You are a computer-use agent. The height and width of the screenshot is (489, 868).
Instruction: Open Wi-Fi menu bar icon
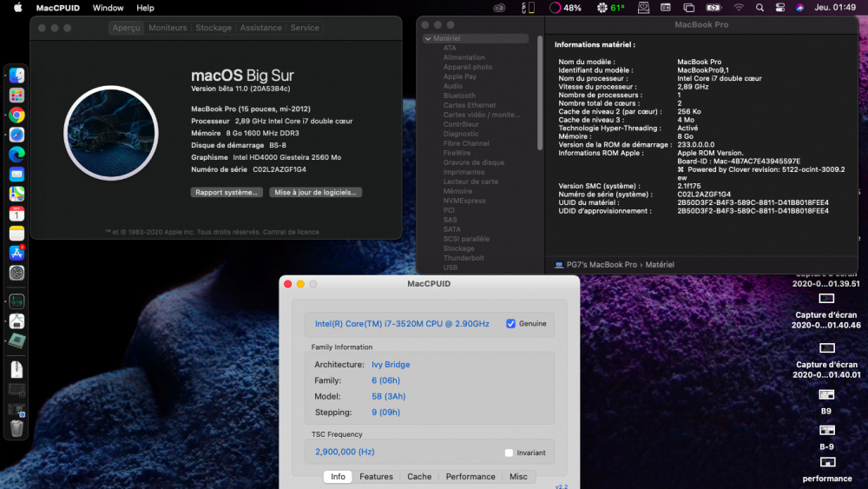739,8
